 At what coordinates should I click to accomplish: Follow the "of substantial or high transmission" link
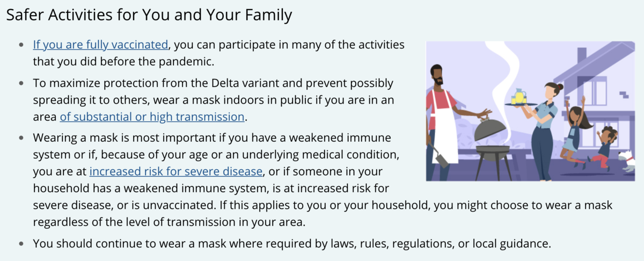pyautogui.click(x=152, y=117)
